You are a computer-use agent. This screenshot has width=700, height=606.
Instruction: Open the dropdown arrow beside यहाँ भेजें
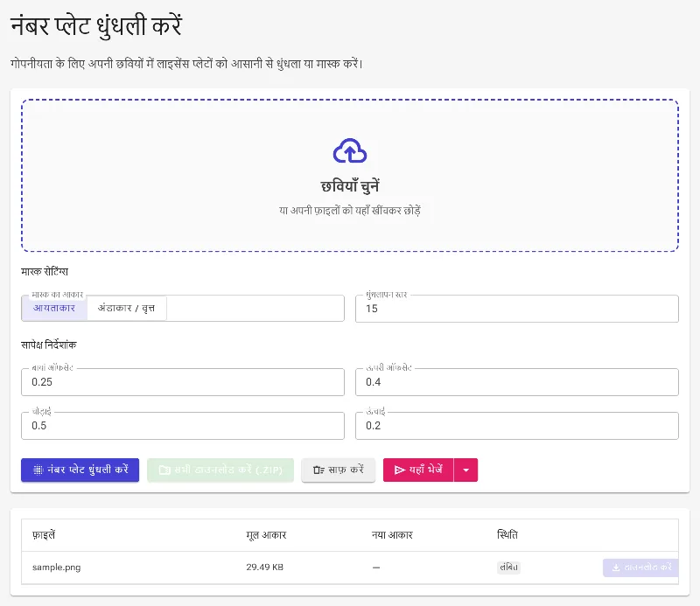(466, 470)
